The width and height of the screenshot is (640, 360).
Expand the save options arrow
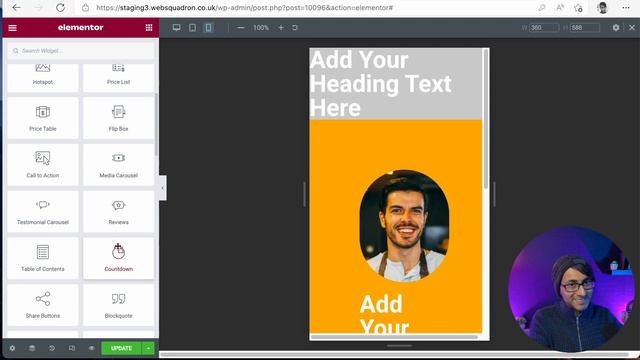(148, 348)
